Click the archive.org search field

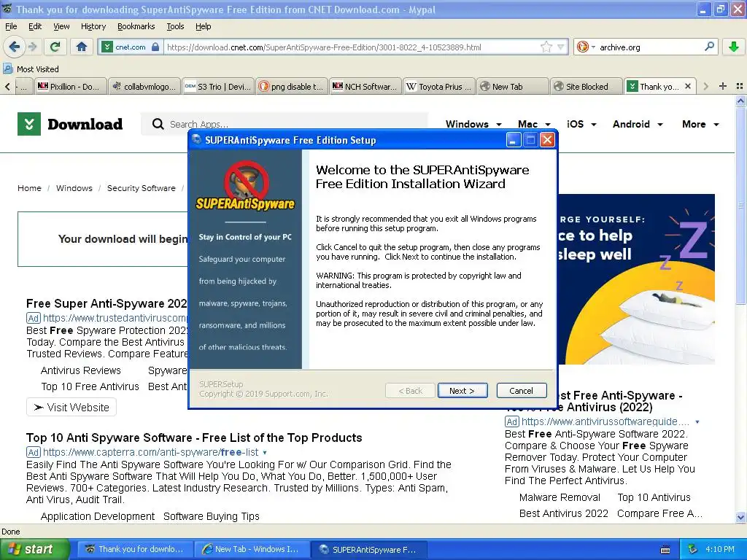click(x=650, y=47)
